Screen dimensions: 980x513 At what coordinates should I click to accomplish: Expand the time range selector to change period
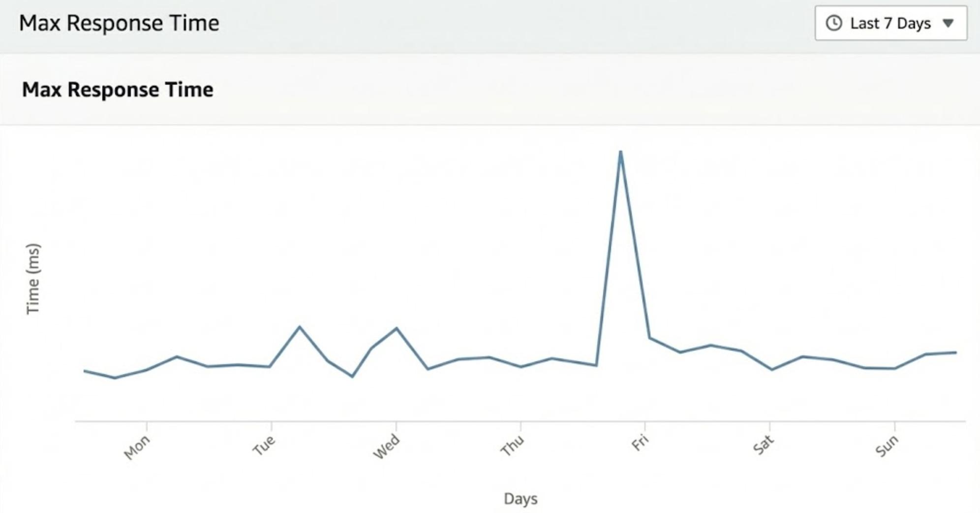click(x=890, y=23)
